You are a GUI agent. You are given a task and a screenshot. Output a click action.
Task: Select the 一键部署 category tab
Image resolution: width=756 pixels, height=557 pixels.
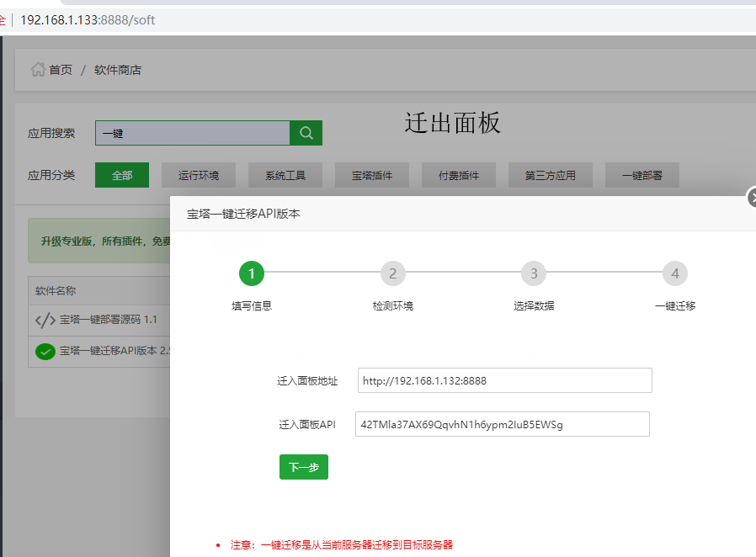click(642, 175)
